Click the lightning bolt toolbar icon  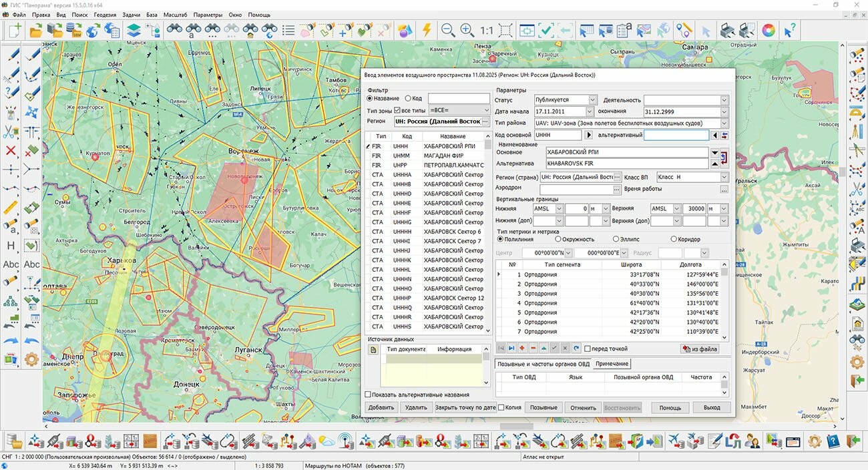click(426, 30)
